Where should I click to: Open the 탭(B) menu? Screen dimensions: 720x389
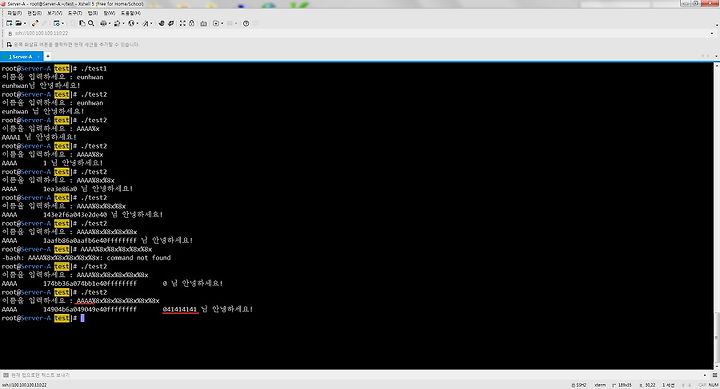point(92,13)
